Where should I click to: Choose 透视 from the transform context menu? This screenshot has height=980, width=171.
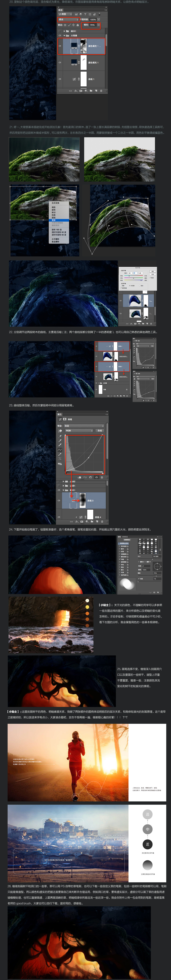pos(54,218)
